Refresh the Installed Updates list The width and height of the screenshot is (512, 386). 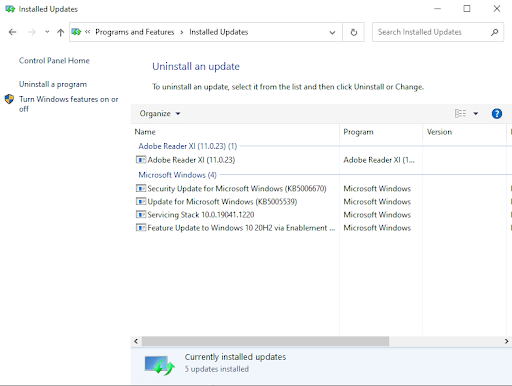(354, 32)
